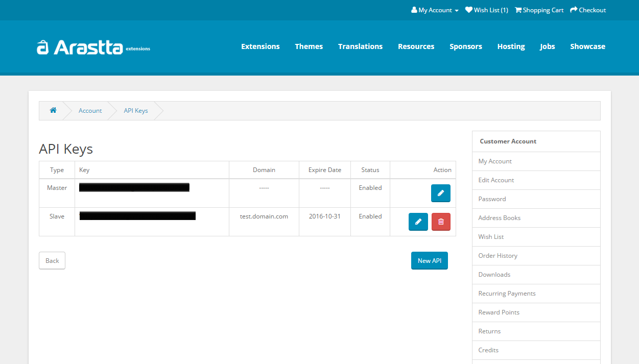The height and width of the screenshot is (364, 639).
Task: Click Account in the breadcrumb
Action: click(x=90, y=111)
